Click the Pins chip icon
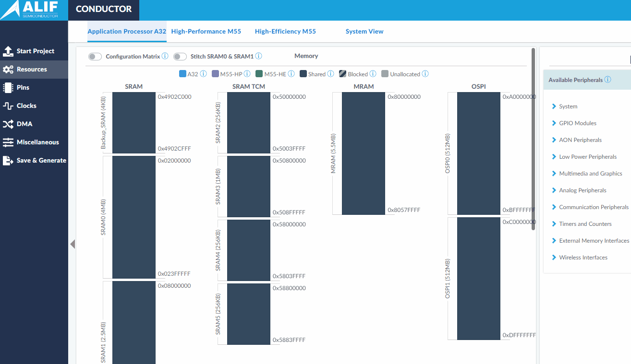 (x=8, y=88)
